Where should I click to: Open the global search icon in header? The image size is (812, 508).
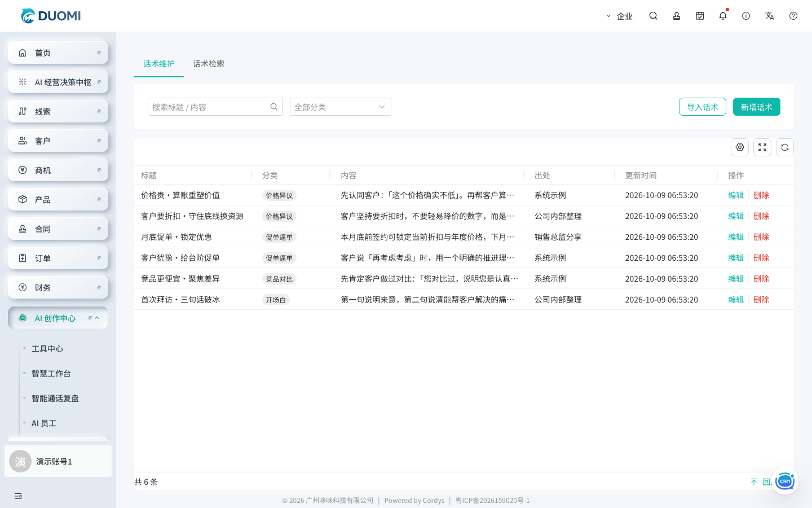point(653,16)
